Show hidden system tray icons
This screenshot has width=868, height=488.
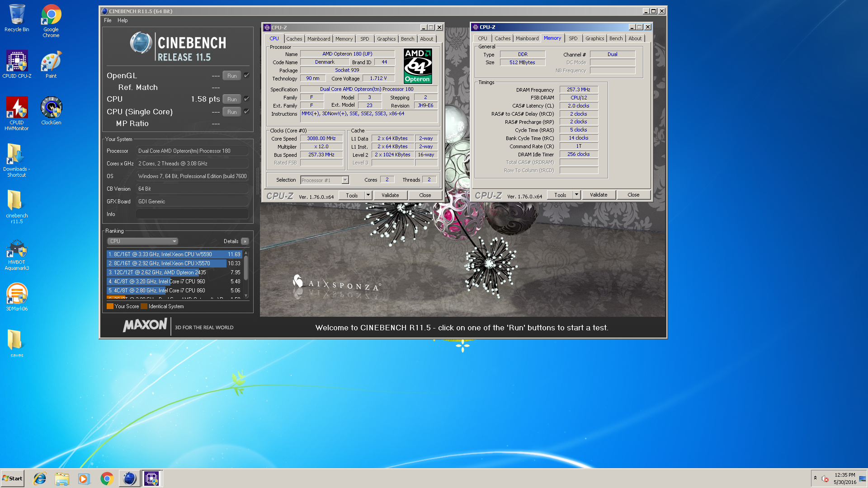815,478
